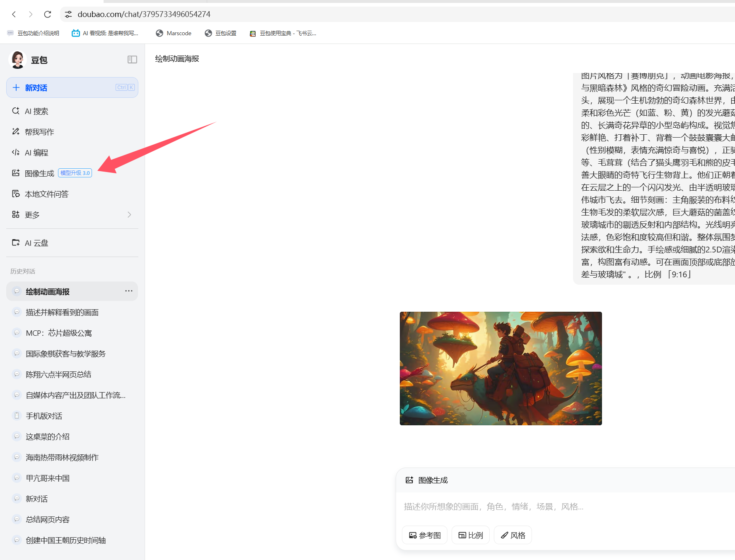Click the generated mushroom forest image

pos(500,368)
